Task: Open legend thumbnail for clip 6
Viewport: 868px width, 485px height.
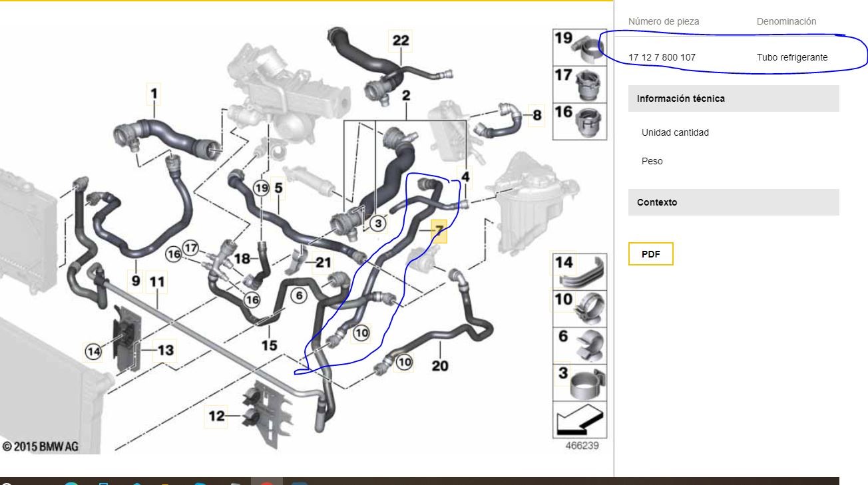Action: (x=580, y=345)
